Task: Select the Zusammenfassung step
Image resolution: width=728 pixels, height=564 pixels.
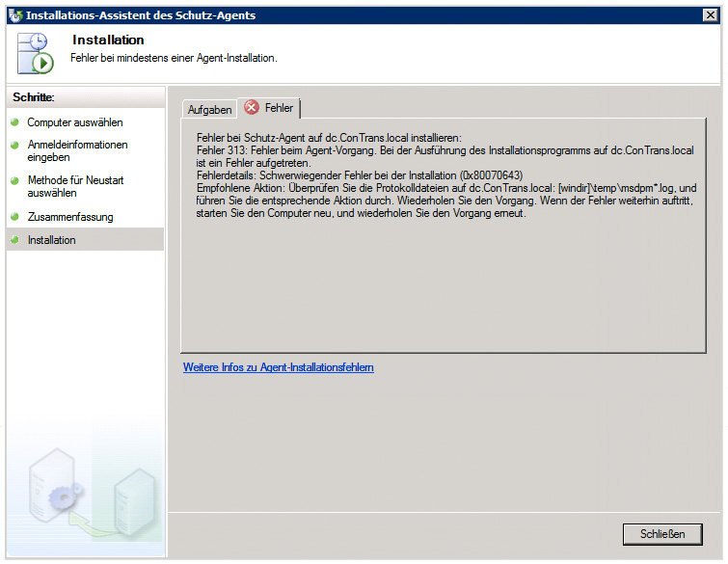Action: point(70,217)
